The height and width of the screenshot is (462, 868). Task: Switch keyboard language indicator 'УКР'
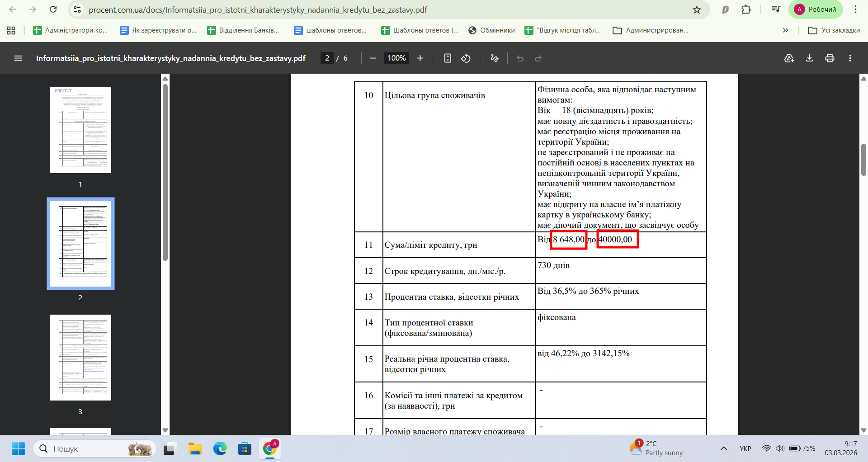pyautogui.click(x=745, y=448)
